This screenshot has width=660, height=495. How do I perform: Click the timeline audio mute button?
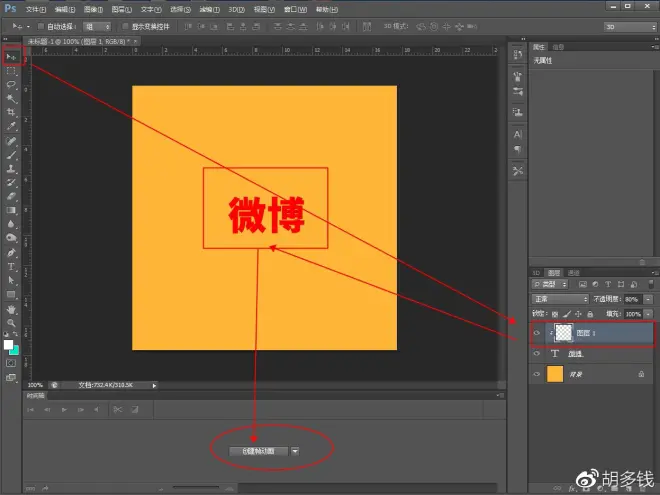97,410
